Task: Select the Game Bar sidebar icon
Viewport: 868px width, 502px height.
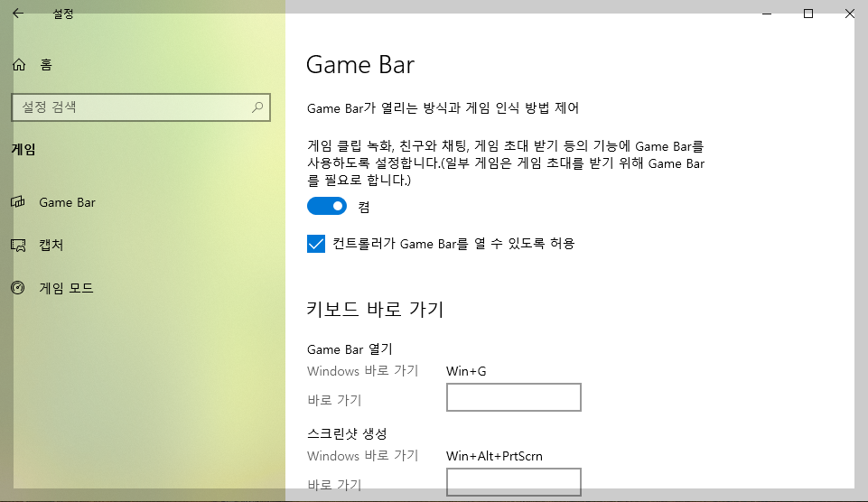Action: click(x=18, y=202)
